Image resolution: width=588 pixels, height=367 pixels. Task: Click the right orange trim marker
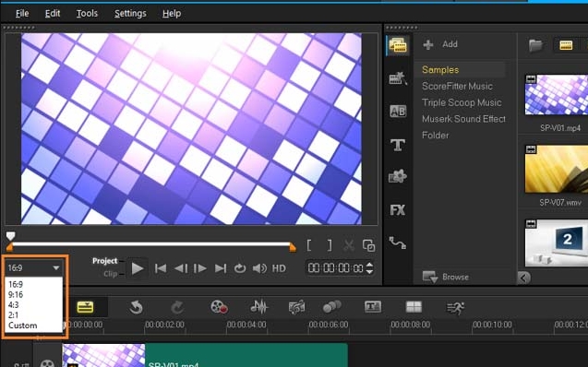coord(293,247)
